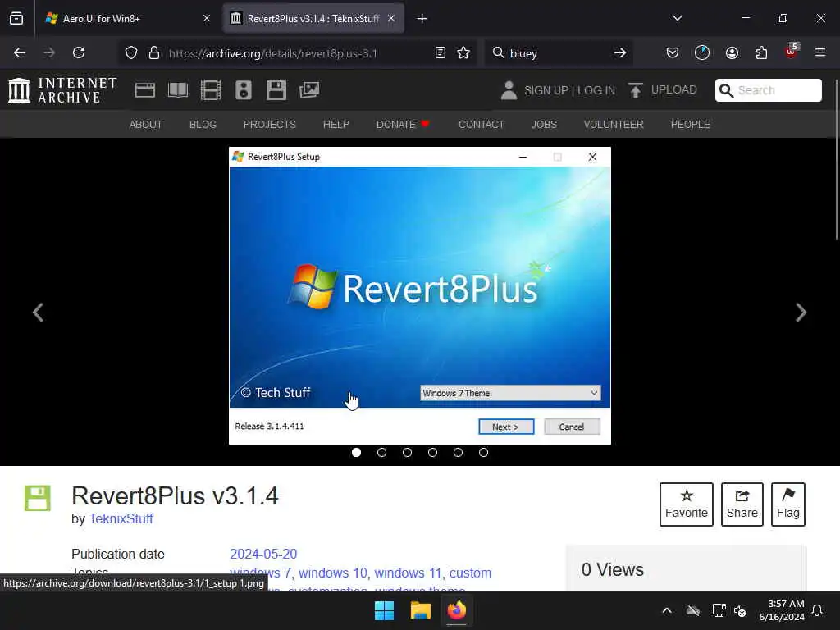Show site security lock information

[x=154, y=53]
